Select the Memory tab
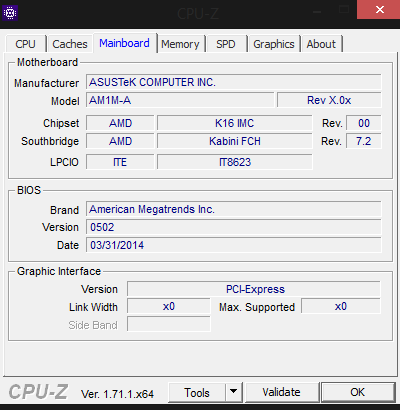Image resolution: width=400 pixels, height=410 pixels. click(180, 44)
